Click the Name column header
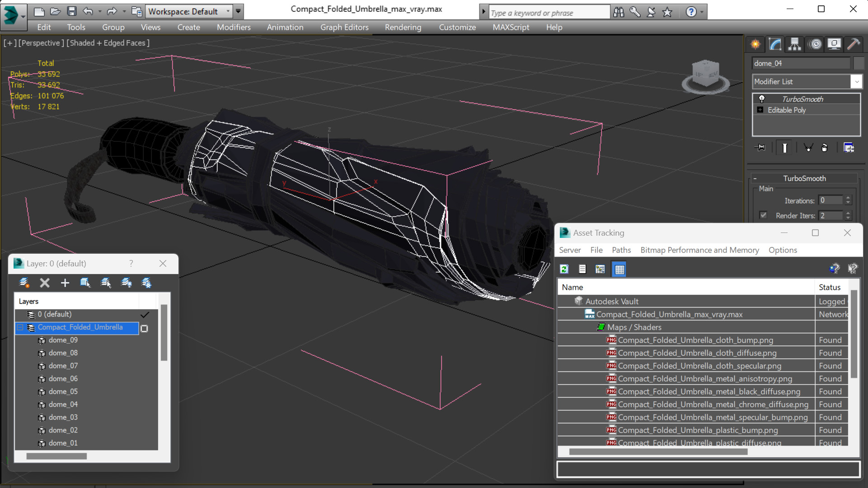The width and height of the screenshot is (868, 488). pos(686,287)
